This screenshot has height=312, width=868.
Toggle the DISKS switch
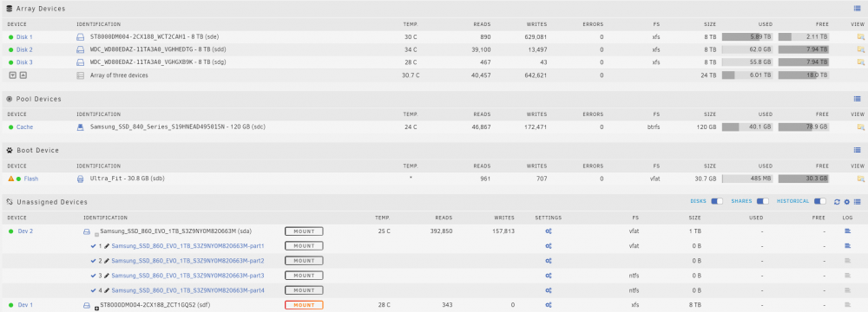pyautogui.click(x=717, y=201)
